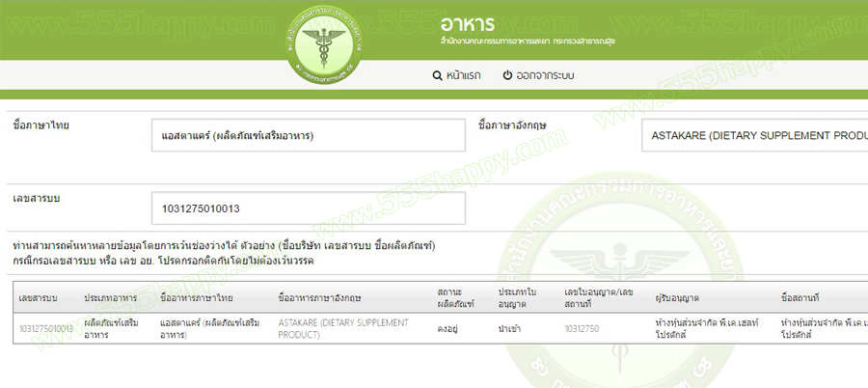Click the ชื่ออาหารภาษาอังกฤษ column header
Image resolution: width=868 pixels, height=388 pixels.
(319, 298)
